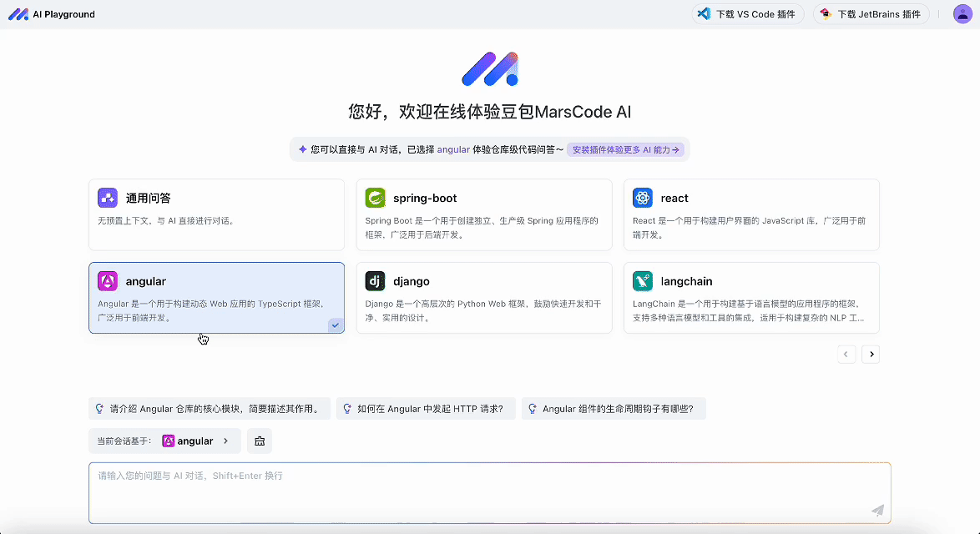Click the angular link in the hint banner
The width and height of the screenshot is (980, 534).
453,149
